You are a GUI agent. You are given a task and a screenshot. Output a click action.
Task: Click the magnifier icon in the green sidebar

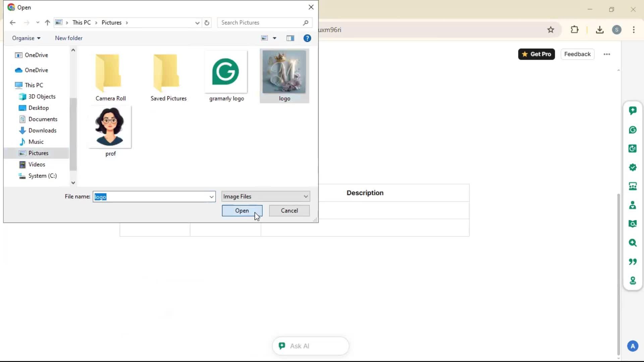(x=633, y=243)
